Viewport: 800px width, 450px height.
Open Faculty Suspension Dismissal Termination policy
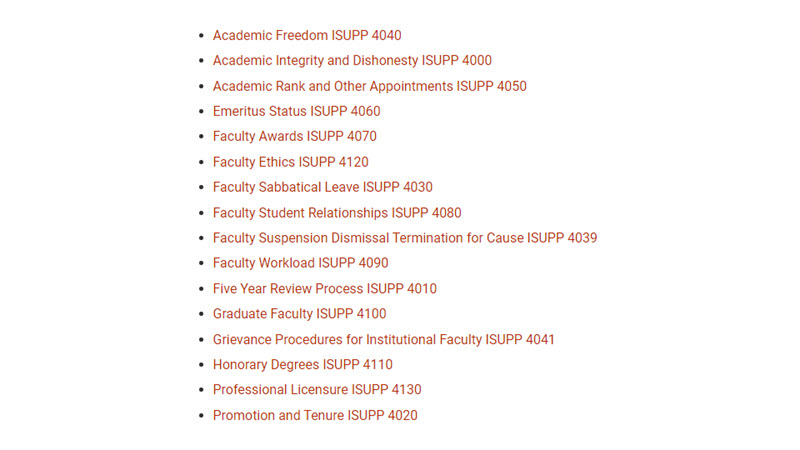[x=405, y=238]
